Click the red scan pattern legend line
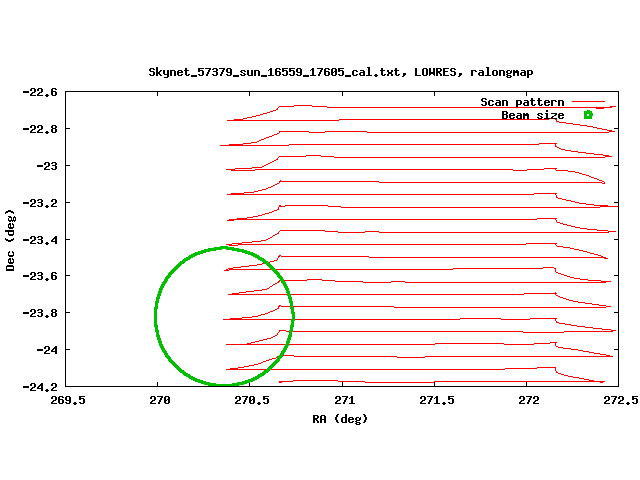The image size is (640, 480). coord(588,102)
